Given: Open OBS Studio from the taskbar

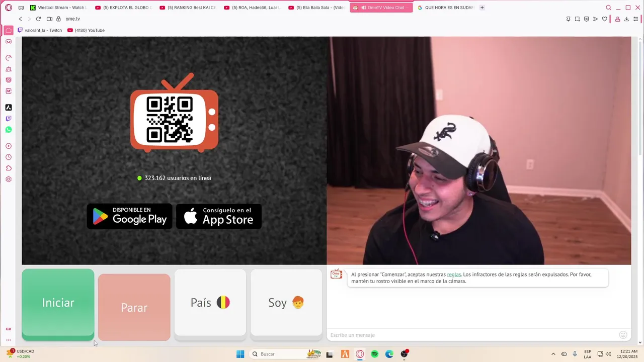Looking at the screenshot, I should [x=405, y=354].
